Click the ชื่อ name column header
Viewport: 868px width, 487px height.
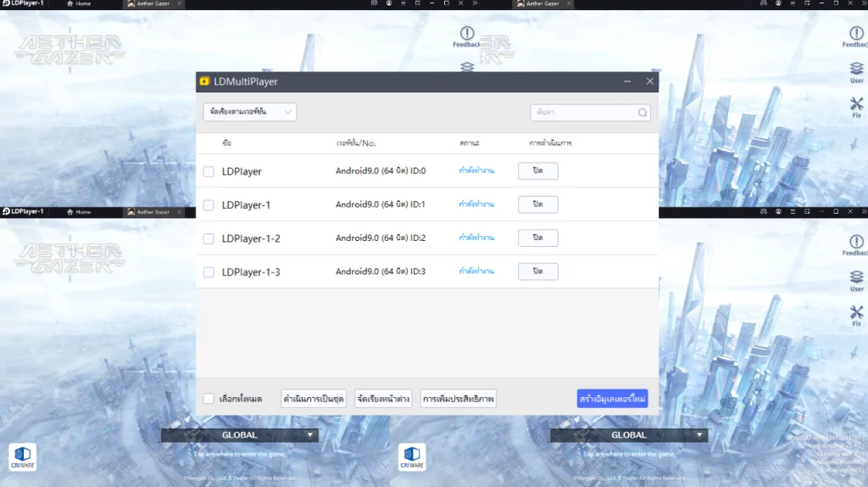[227, 143]
